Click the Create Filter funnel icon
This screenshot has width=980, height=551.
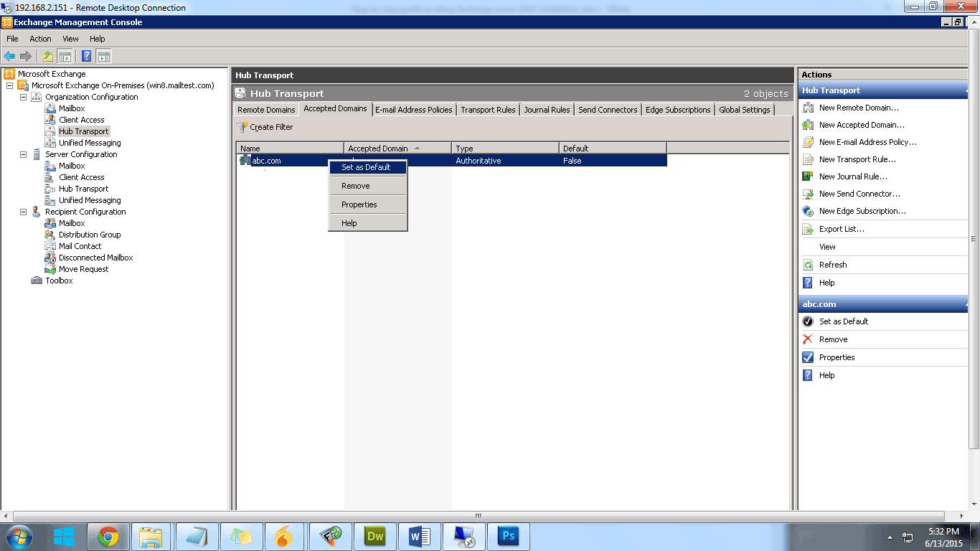(x=242, y=127)
